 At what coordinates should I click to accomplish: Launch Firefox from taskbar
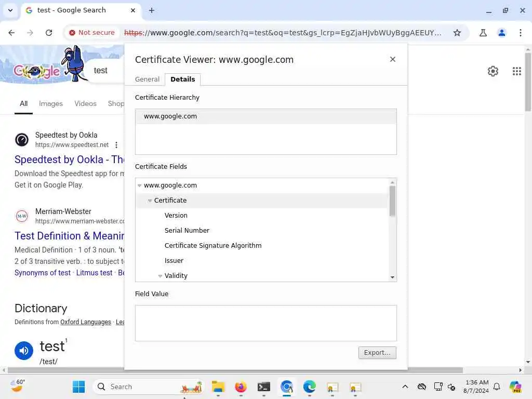coord(241,387)
